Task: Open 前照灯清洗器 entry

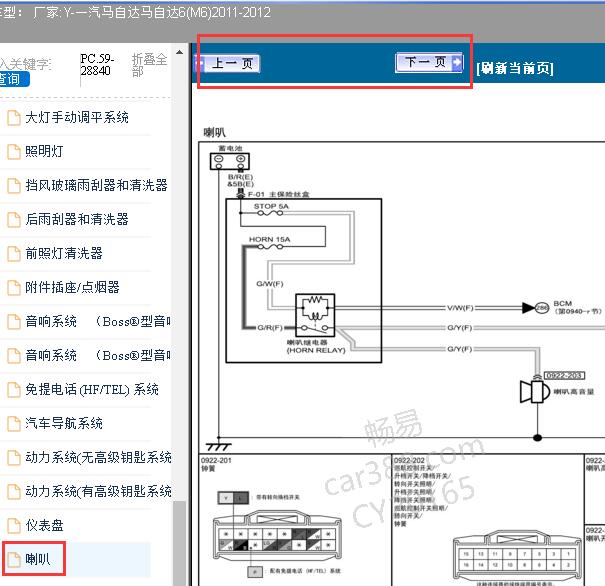Action: click(64, 253)
